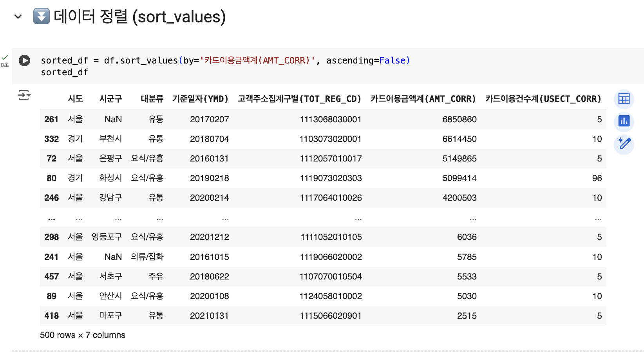This screenshot has width=644, height=352.
Task: Click the 500 rows × 7 columns summary
Action: click(x=83, y=335)
